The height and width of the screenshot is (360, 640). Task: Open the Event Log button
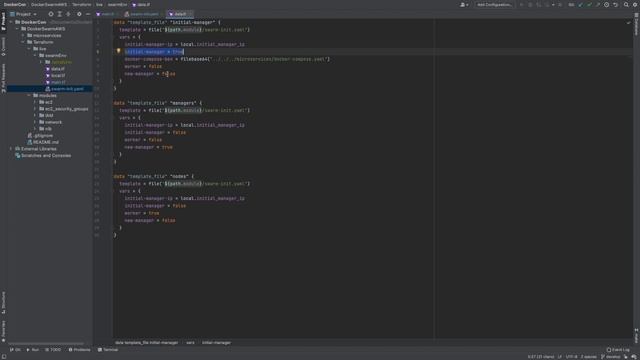pos(618,350)
